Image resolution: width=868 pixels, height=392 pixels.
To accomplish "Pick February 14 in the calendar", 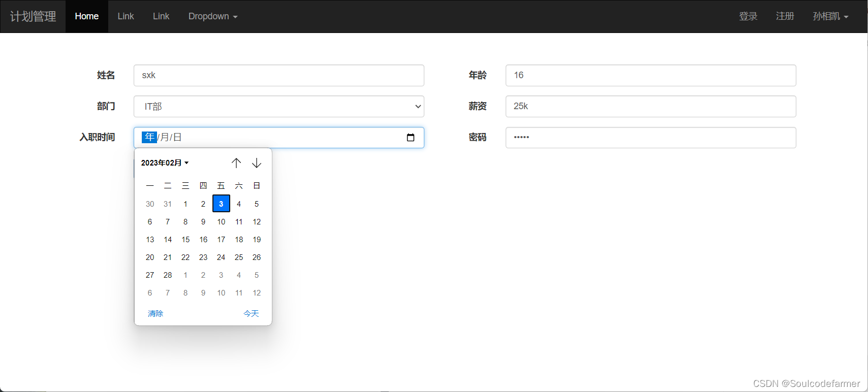I will (168, 240).
